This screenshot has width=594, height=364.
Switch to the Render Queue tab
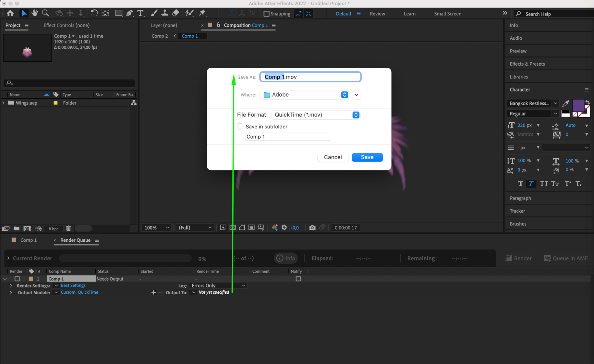[x=75, y=240]
